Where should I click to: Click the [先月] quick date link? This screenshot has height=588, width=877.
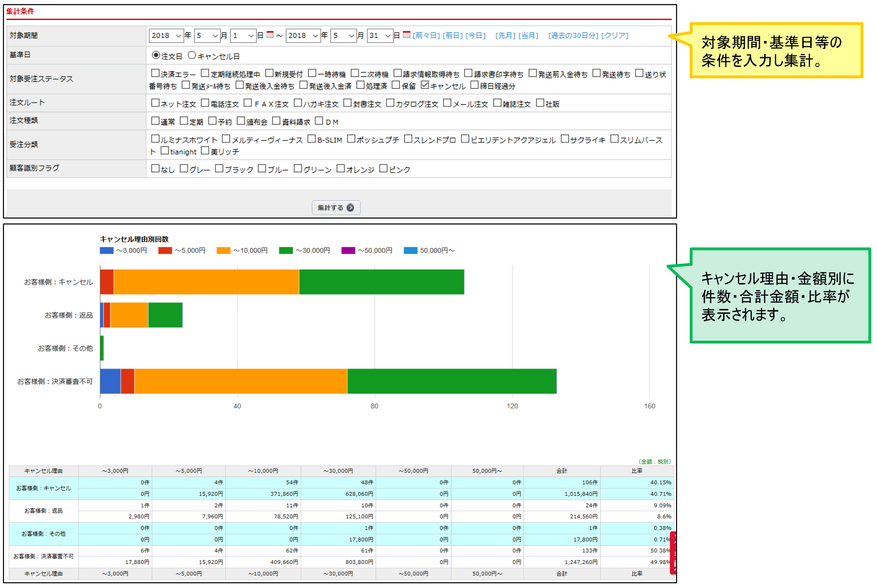click(505, 36)
